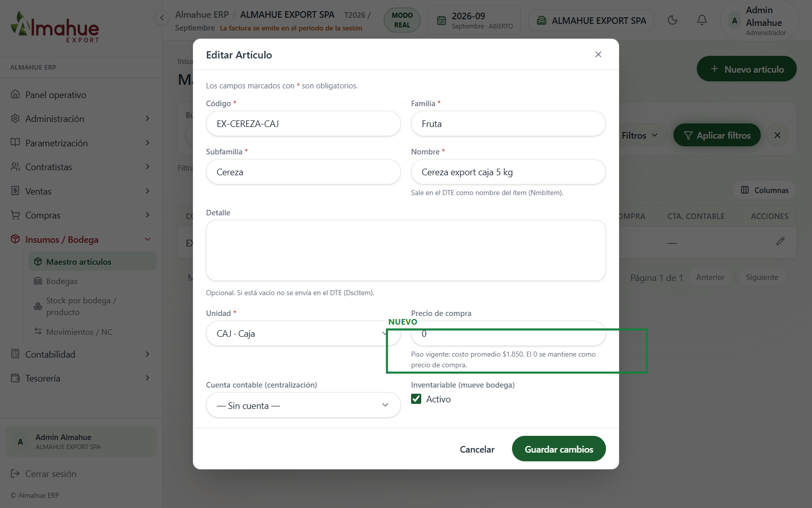Expand the Tesorería menu chevron
This screenshot has height=508, width=812.
(x=148, y=378)
